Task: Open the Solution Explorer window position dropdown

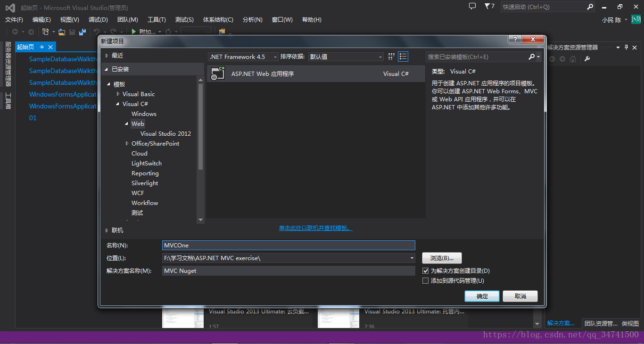Action: (618, 47)
